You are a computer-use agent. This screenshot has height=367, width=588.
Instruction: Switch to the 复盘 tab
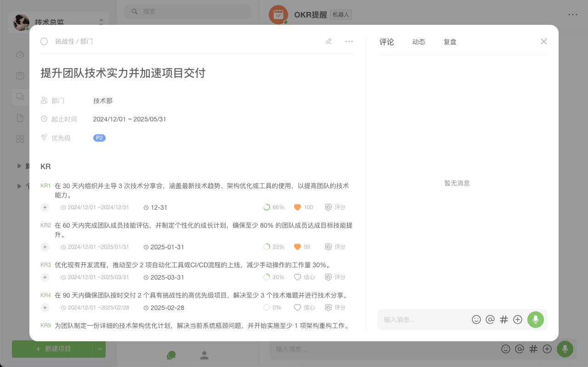[x=450, y=42]
